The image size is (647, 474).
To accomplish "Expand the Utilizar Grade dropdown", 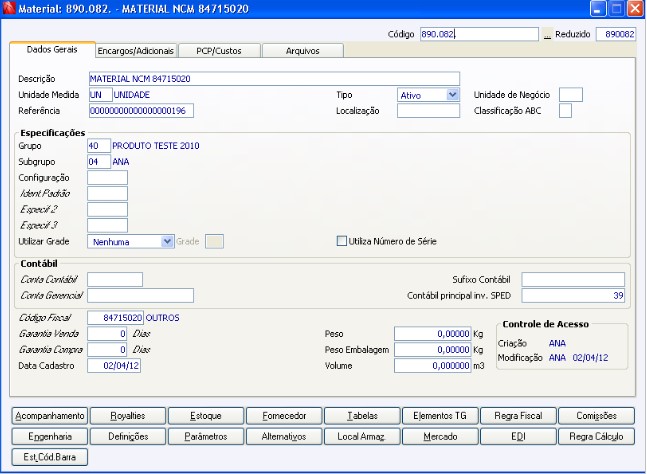I will pyautogui.click(x=167, y=241).
